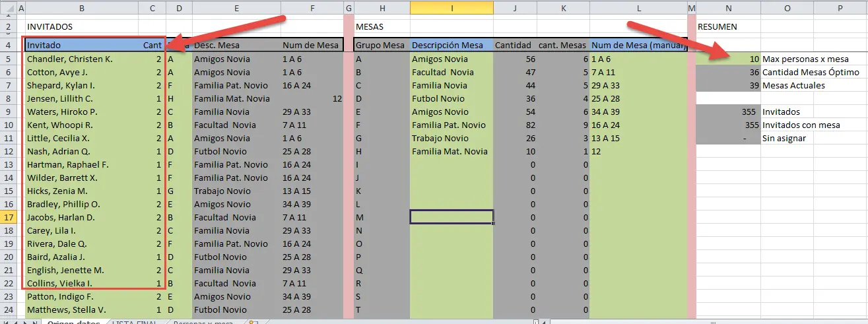Click the Cantidad Mesas Óptimo label

tap(811, 72)
